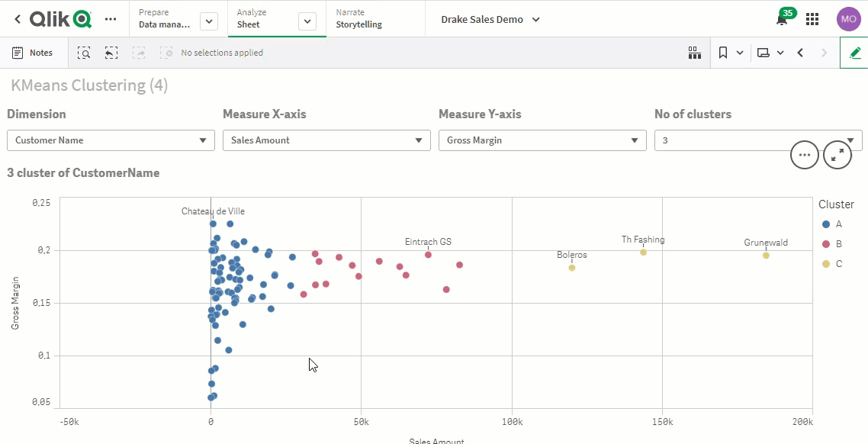The width and height of the screenshot is (868, 444).
Task: Go to previous sheet arrow
Action: [x=800, y=53]
